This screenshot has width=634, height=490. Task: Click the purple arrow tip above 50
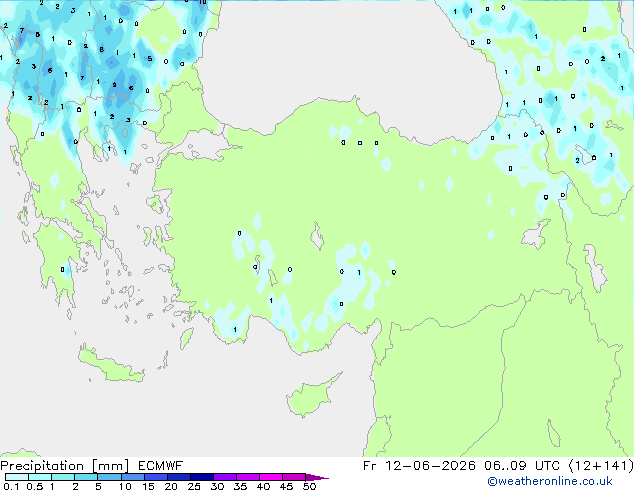point(317,477)
